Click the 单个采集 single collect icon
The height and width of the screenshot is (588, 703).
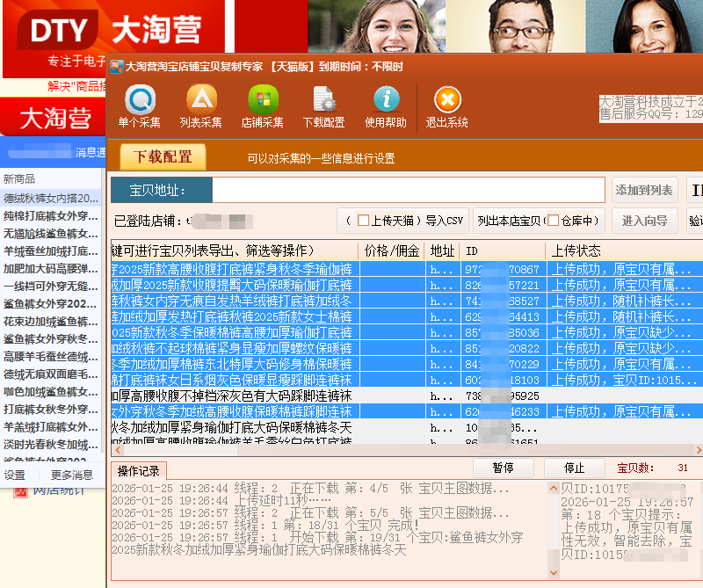139,105
